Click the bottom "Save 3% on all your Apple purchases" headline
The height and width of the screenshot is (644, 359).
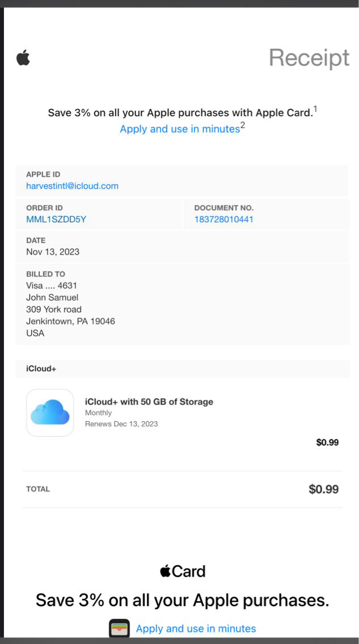point(182,600)
